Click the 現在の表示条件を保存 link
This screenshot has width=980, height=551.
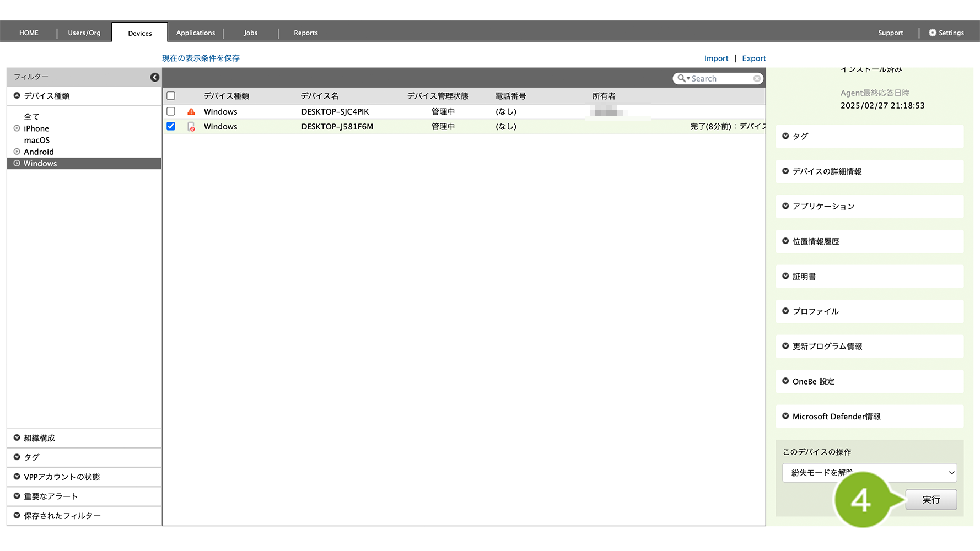(x=201, y=58)
